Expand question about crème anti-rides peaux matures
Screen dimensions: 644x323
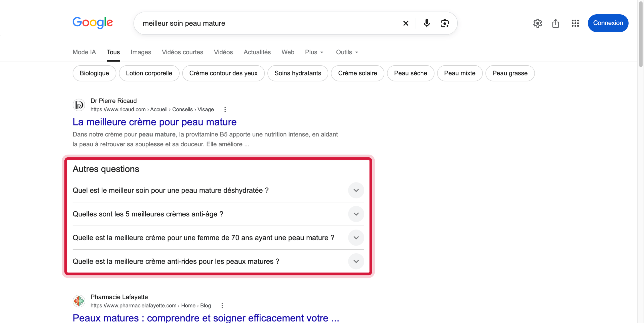tap(218, 261)
